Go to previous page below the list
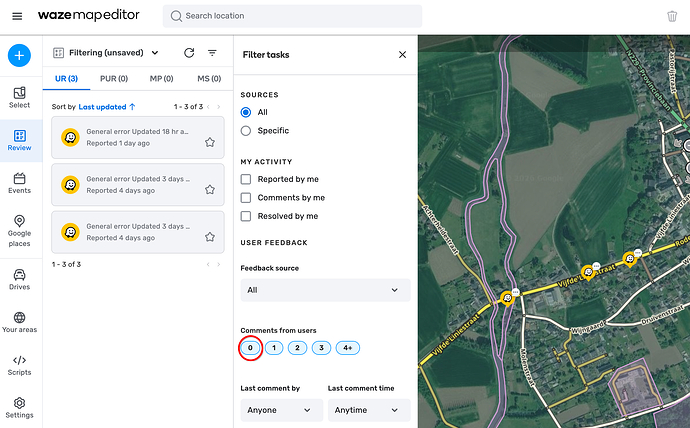This screenshot has width=690, height=428. 208,264
